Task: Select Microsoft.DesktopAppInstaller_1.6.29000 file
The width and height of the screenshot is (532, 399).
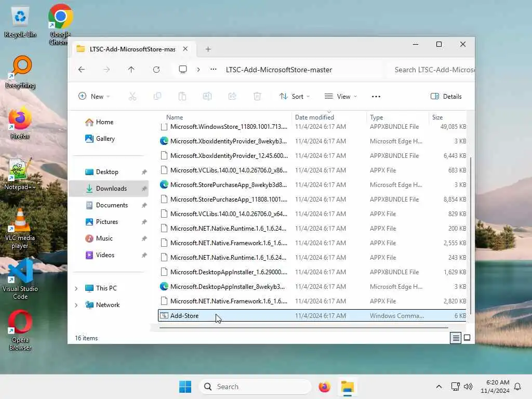Action: click(x=312, y=272)
